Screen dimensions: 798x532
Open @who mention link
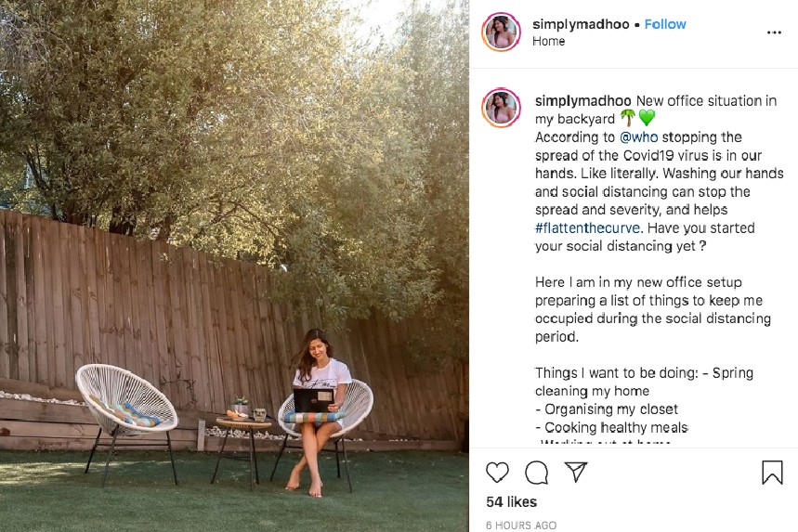click(x=639, y=137)
